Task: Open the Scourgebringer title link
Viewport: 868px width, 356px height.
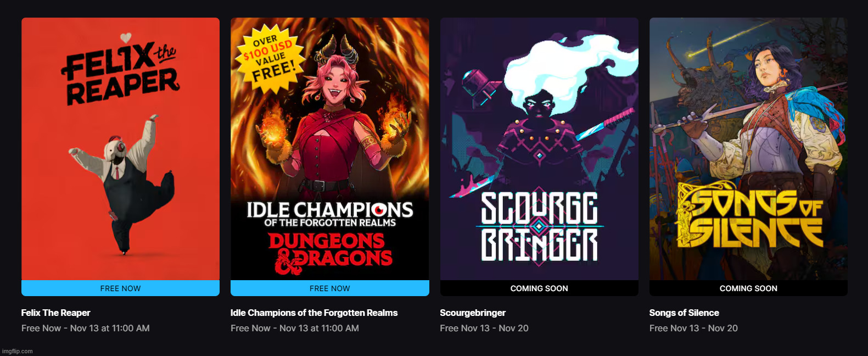Action: point(473,313)
